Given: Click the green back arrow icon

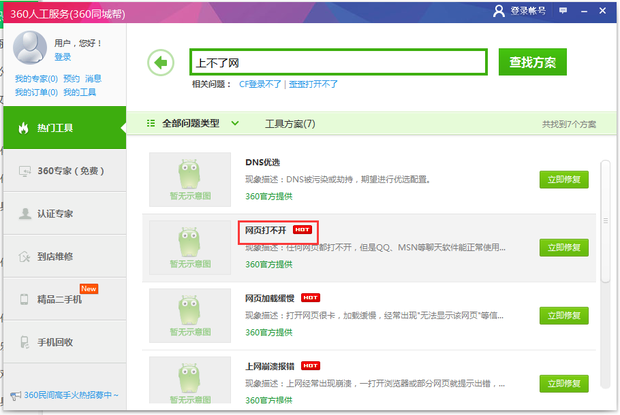Looking at the screenshot, I should pyautogui.click(x=160, y=63).
